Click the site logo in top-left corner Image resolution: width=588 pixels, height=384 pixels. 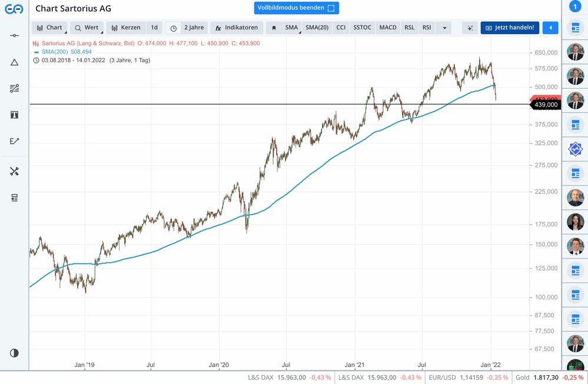click(14, 9)
